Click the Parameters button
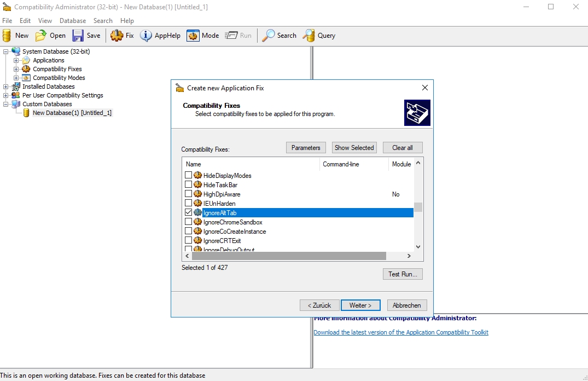The image size is (588, 381). point(306,147)
